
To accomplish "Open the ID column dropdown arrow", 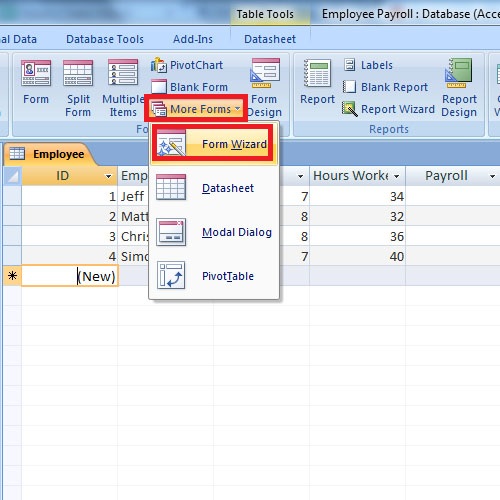I will pos(108,176).
